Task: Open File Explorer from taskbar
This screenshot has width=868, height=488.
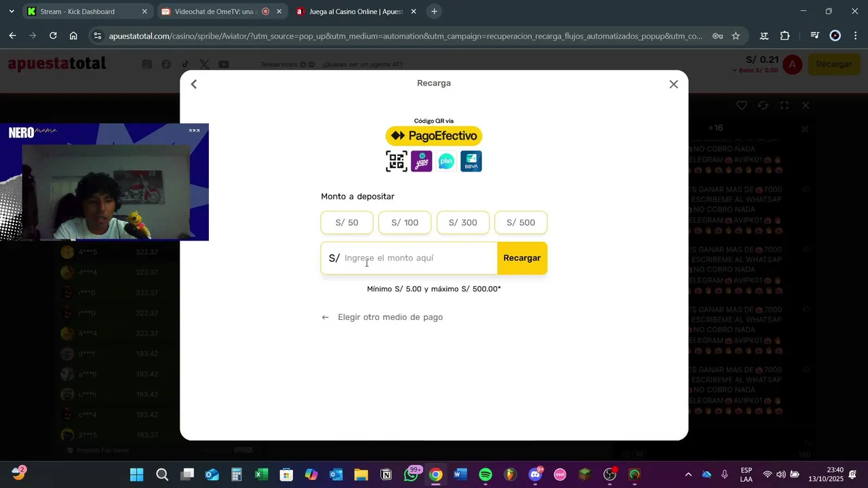Action: 361,474
